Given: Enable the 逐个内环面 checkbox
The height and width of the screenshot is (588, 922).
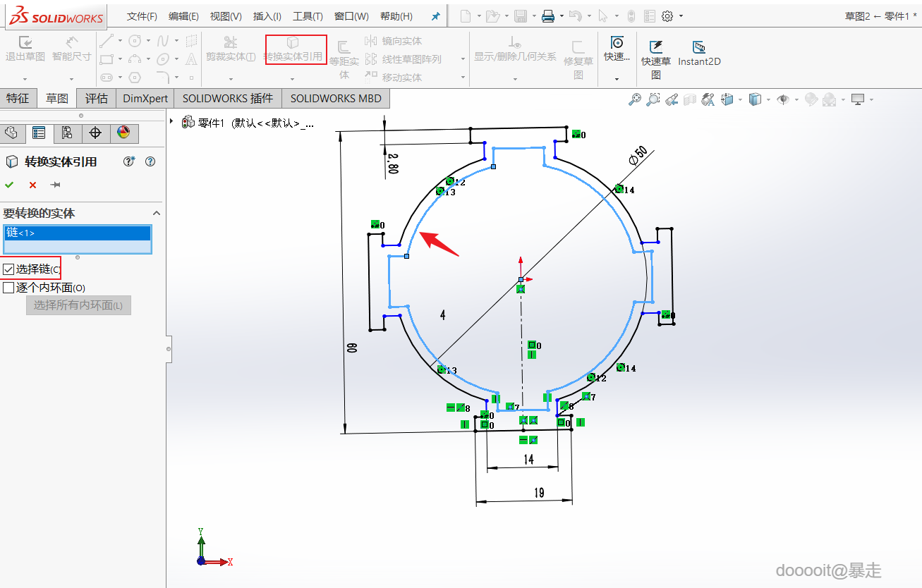Looking at the screenshot, I should [8, 288].
